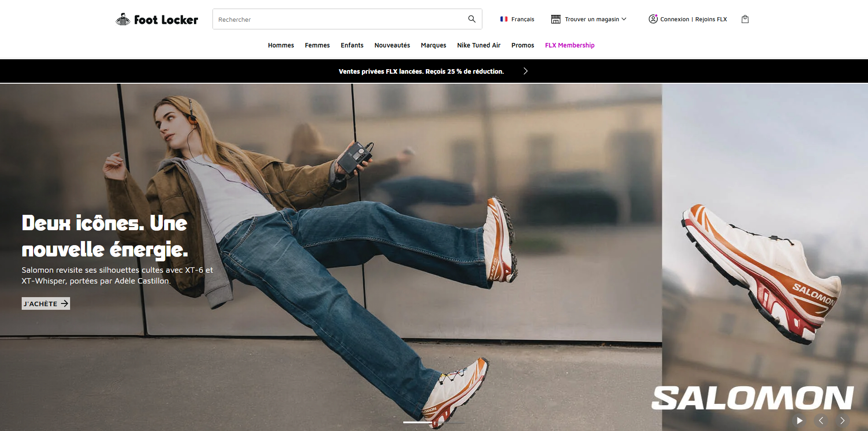Click the French flag language icon
868x431 pixels.
point(504,19)
